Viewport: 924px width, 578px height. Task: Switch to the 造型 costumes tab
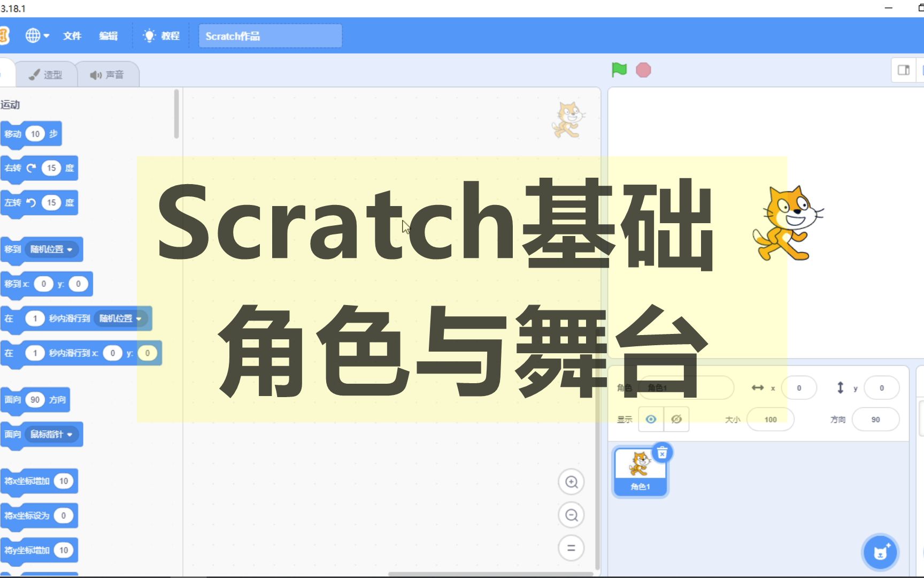click(45, 74)
